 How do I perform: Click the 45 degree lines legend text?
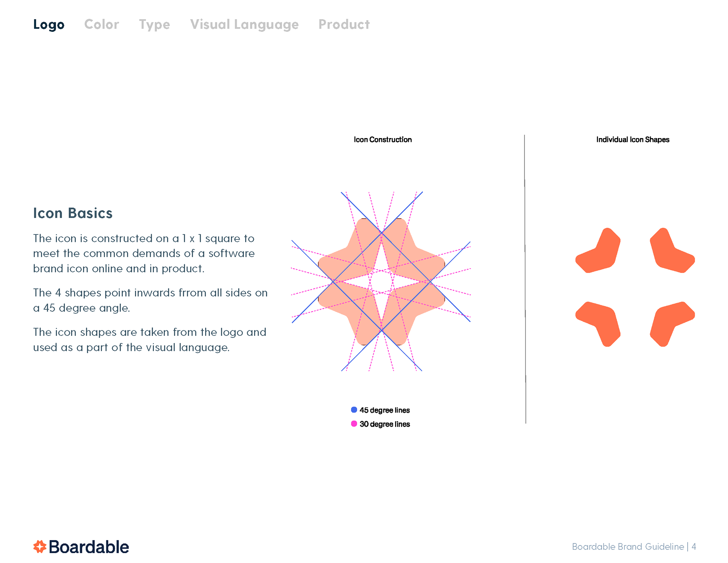pos(384,410)
